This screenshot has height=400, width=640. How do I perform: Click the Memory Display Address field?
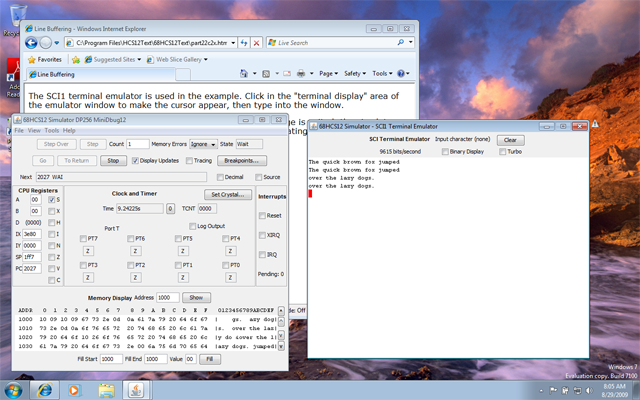coord(167,298)
